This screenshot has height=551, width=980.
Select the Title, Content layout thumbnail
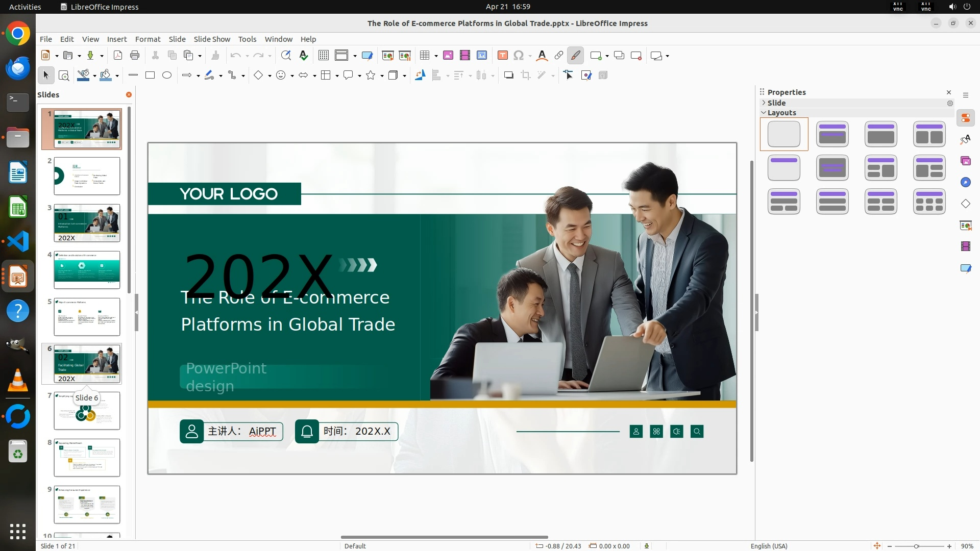pos(880,134)
